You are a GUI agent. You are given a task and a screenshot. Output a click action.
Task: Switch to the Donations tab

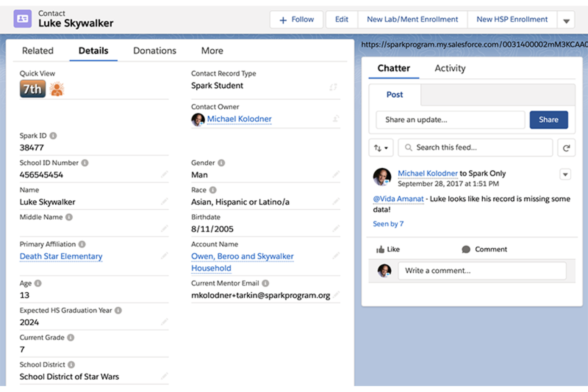pyautogui.click(x=154, y=50)
